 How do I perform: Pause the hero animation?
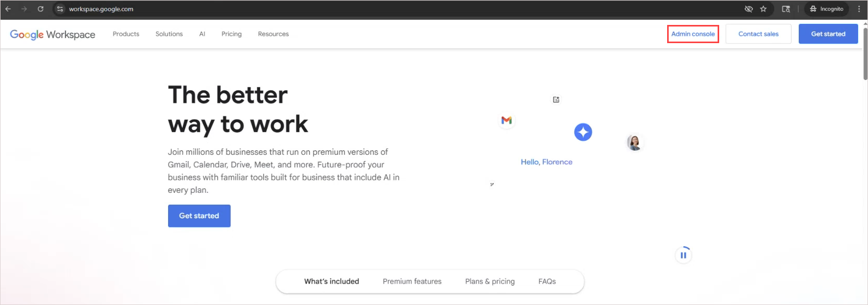pos(683,255)
